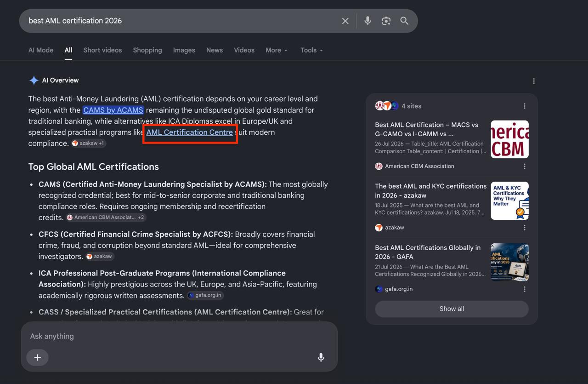Viewport: 588px width, 384px height.
Task: Open options for azakaw source result
Action: pos(525,228)
